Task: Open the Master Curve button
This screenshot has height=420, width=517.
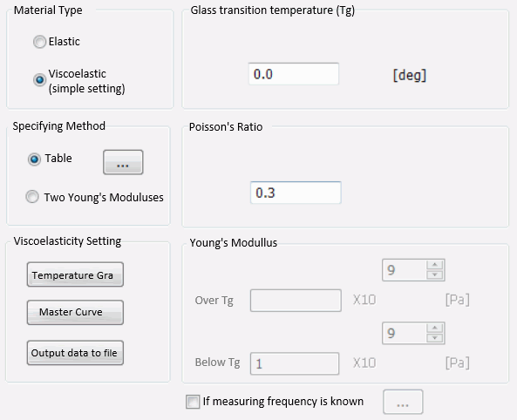Action: (x=75, y=312)
